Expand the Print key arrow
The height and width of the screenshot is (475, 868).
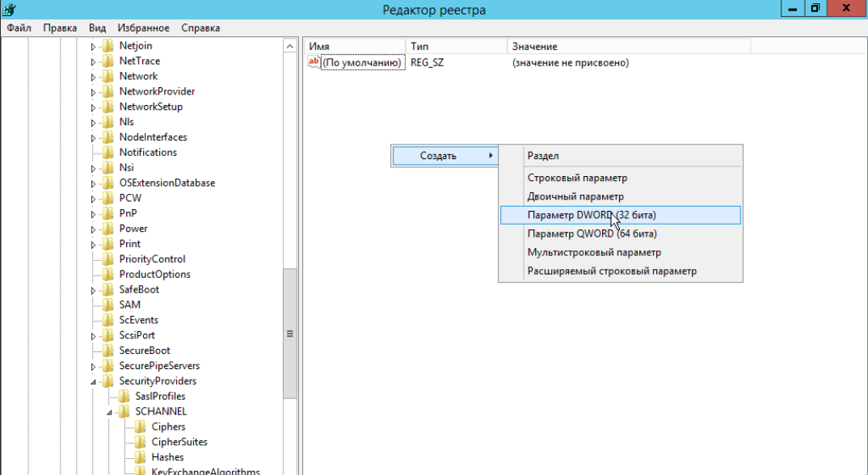tap(93, 244)
